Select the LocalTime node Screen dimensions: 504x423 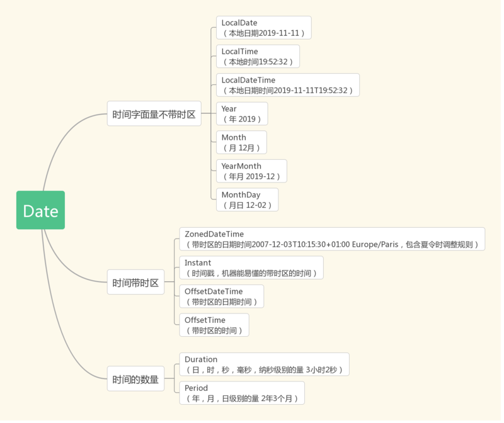(x=257, y=56)
